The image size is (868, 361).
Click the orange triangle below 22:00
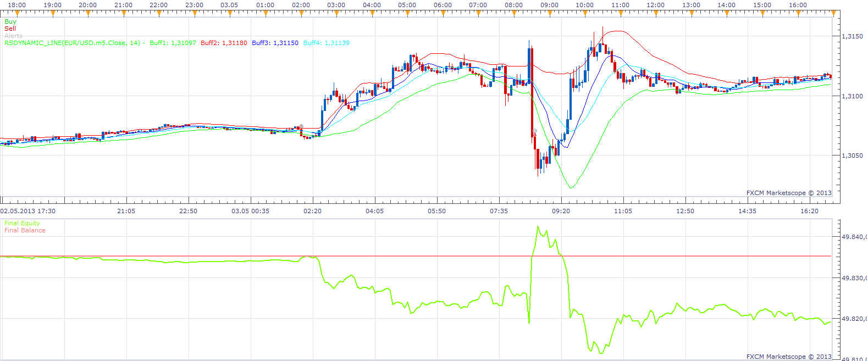(159, 13)
